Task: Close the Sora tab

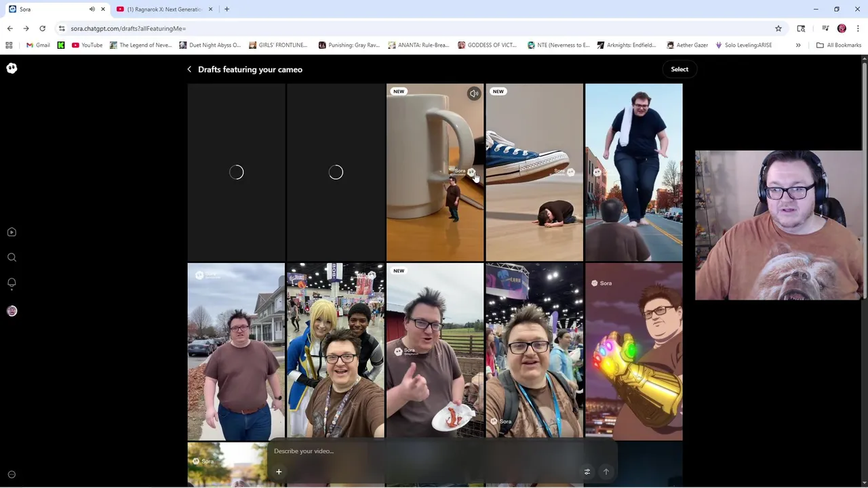Action: (x=103, y=9)
